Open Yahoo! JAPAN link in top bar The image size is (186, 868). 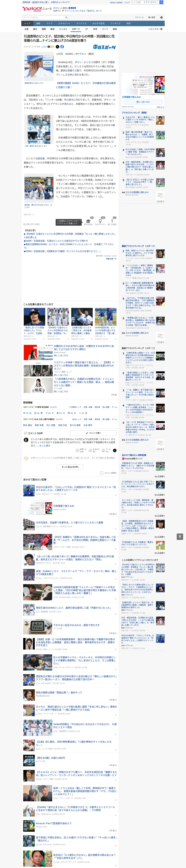[x=116, y=2]
